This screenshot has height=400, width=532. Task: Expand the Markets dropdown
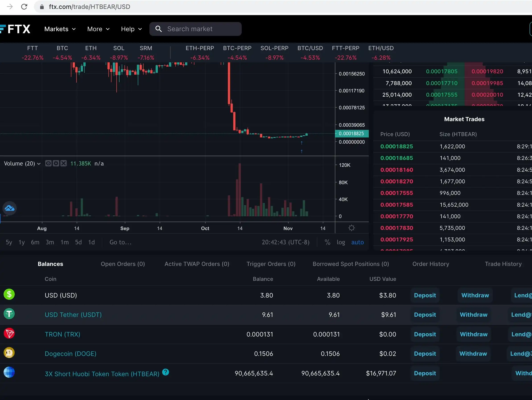point(60,29)
